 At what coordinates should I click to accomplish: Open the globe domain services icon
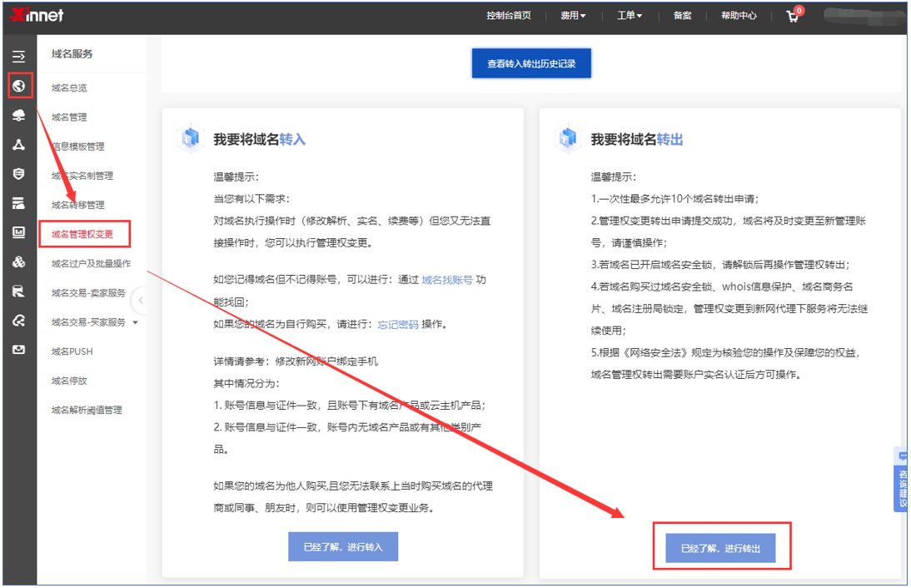pyautogui.click(x=18, y=86)
